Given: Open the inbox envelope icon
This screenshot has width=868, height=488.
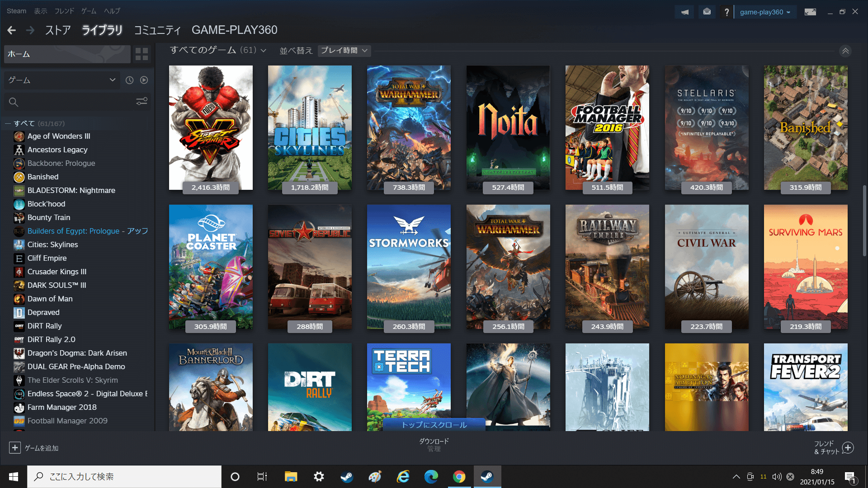Looking at the screenshot, I should point(707,12).
